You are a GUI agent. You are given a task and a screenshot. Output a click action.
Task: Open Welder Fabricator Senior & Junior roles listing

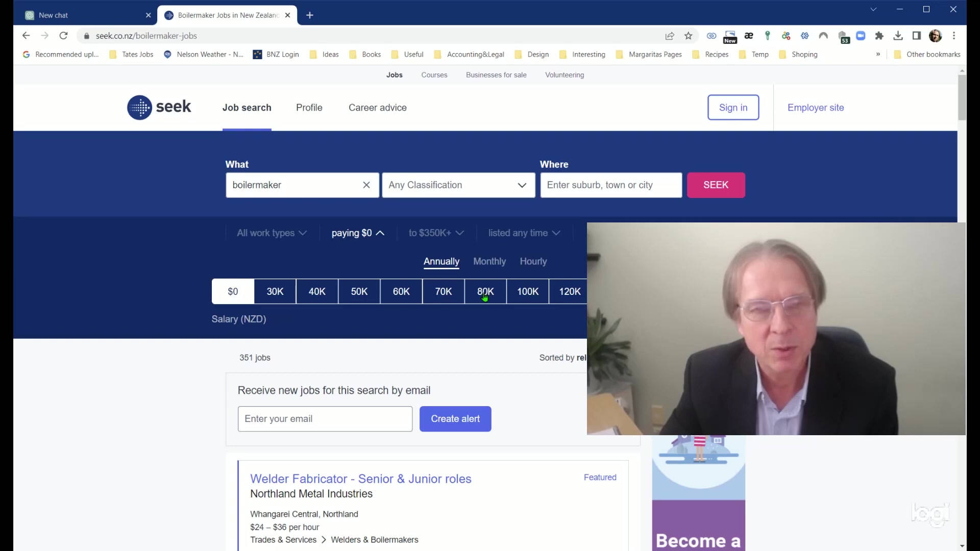pos(360,479)
